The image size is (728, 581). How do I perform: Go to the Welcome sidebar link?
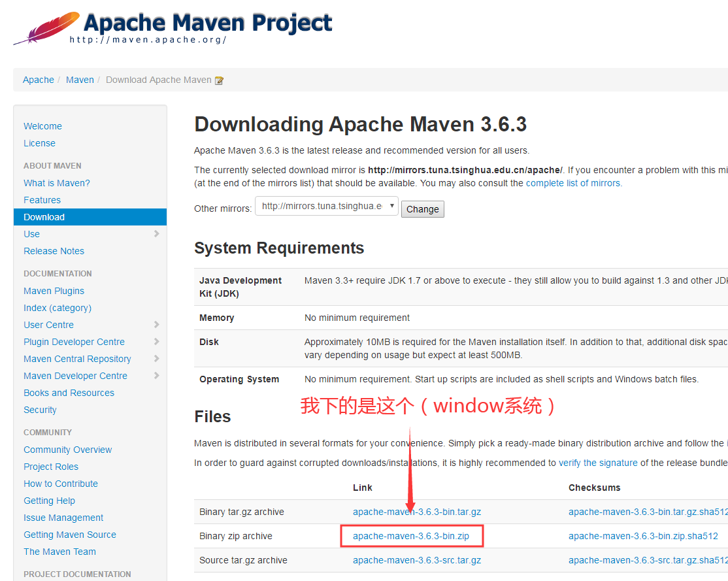(x=42, y=126)
